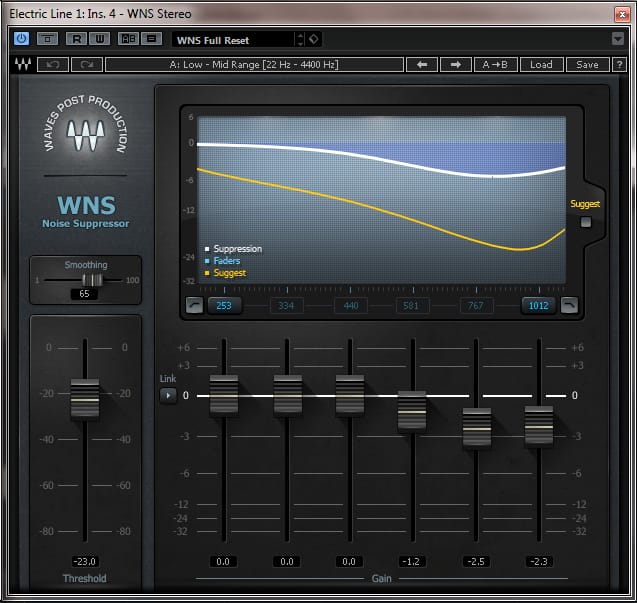
Task: Copy setup with A→B button
Action: click(496, 65)
